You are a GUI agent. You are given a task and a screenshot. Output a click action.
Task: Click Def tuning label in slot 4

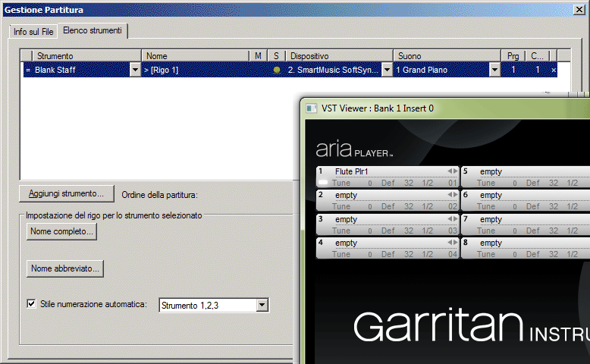[388, 255]
